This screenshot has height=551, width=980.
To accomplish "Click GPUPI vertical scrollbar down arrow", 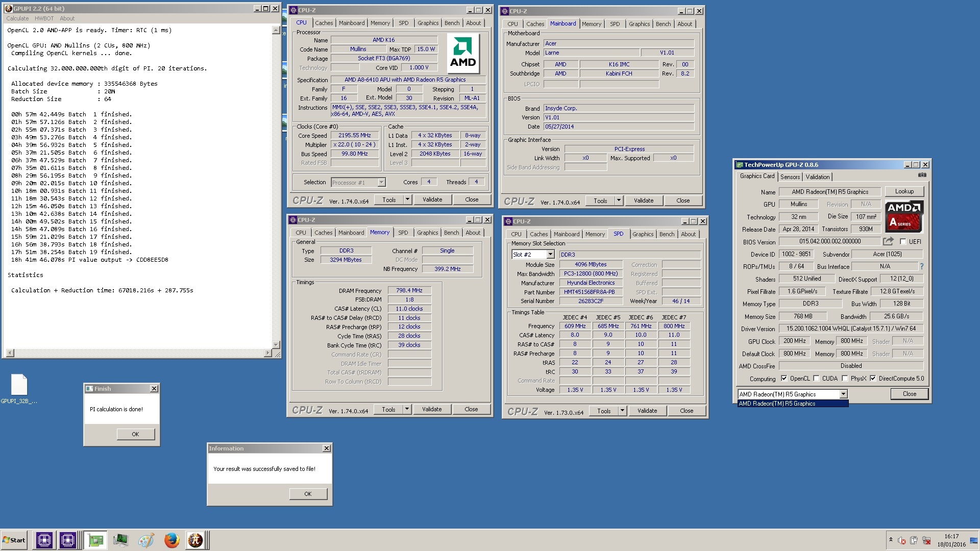I will pyautogui.click(x=276, y=345).
